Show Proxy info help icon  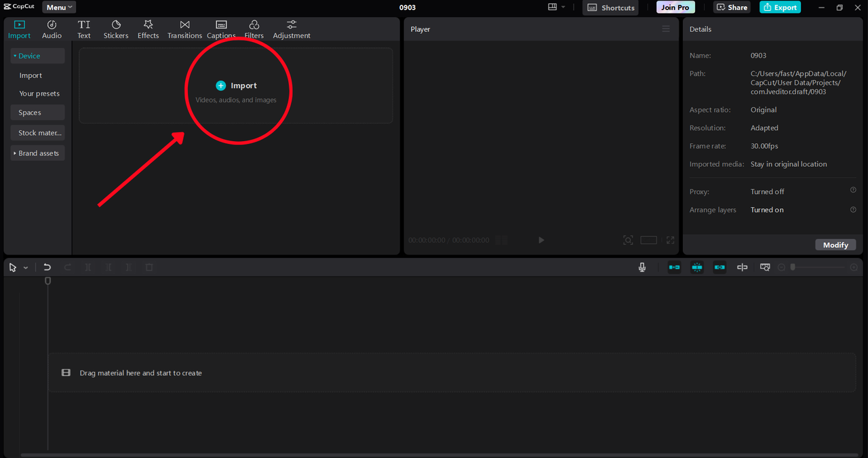coord(853,191)
